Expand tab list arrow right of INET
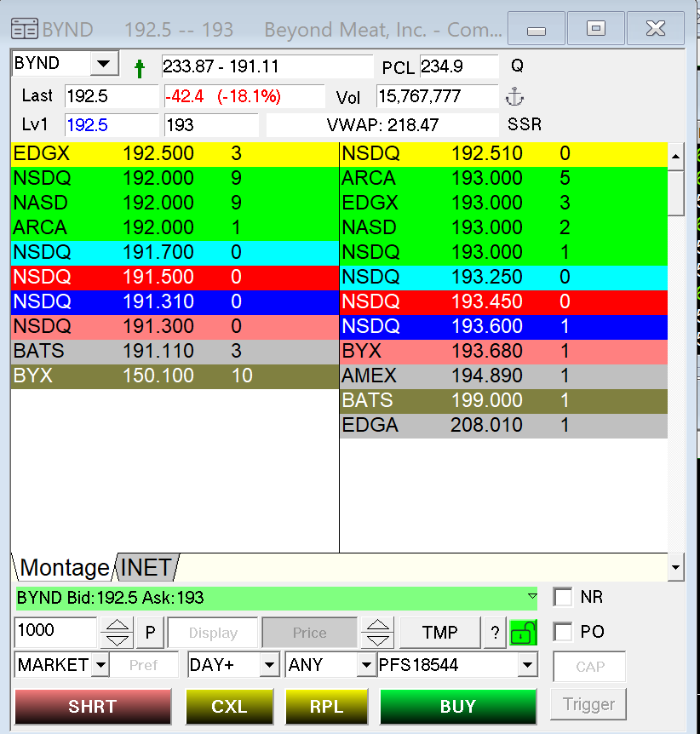The width and height of the screenshot is (700, 734). point(675,567)
